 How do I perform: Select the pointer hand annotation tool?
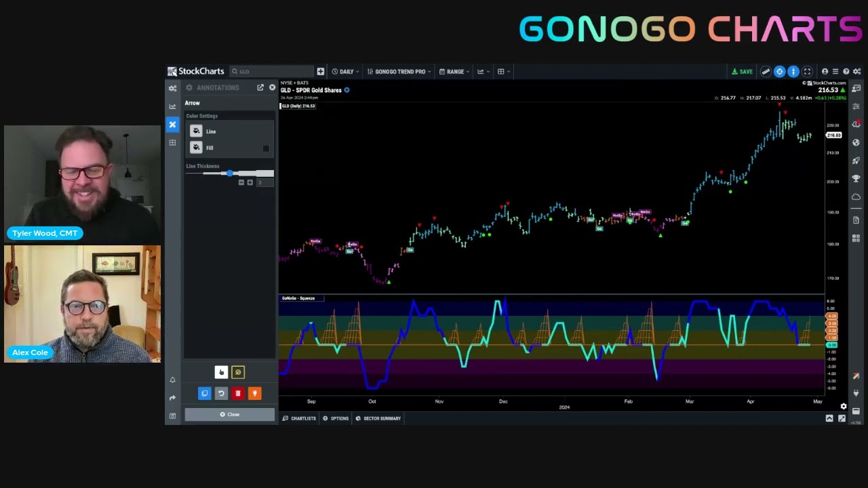coord(221,372)
